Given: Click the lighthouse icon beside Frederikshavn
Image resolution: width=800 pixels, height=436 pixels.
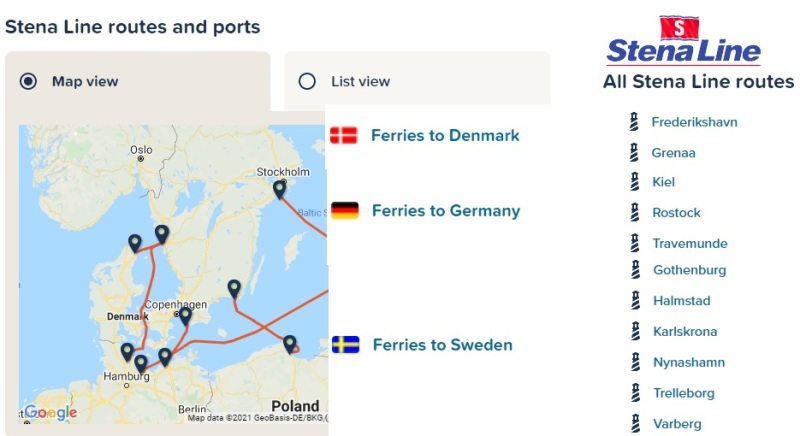Looking at the screenshot, I should coord(634,122).
